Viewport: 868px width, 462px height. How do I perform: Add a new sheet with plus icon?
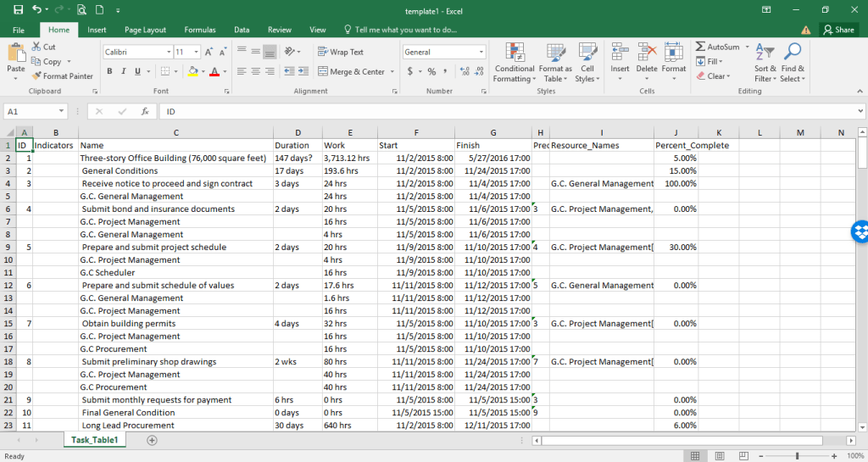click(x=153, y=441)
